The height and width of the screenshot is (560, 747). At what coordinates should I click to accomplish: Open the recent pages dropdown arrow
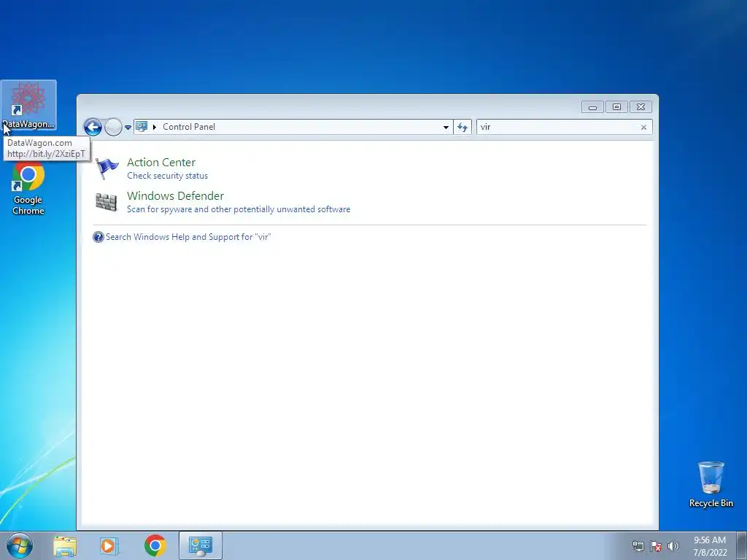tap(128, 127)
